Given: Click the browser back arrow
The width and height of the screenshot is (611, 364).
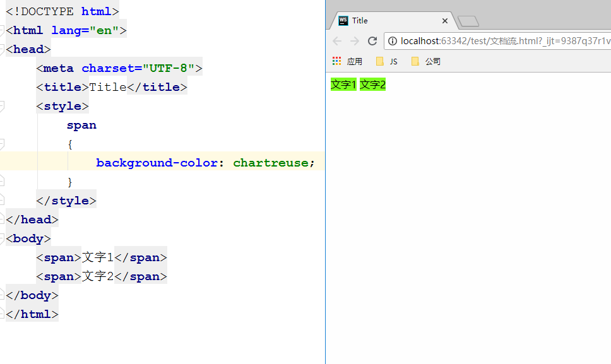Looking at the screenshot, I should (337, 41).
